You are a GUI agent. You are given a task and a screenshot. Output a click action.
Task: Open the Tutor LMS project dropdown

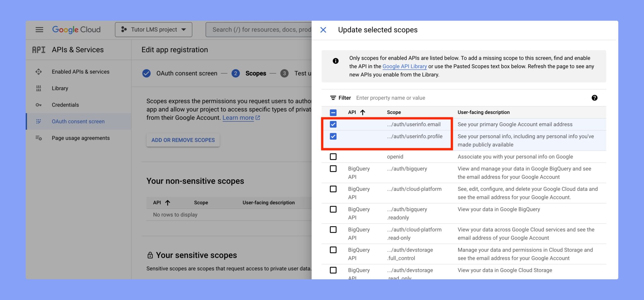pyautogui.click(x=153, y=29)
